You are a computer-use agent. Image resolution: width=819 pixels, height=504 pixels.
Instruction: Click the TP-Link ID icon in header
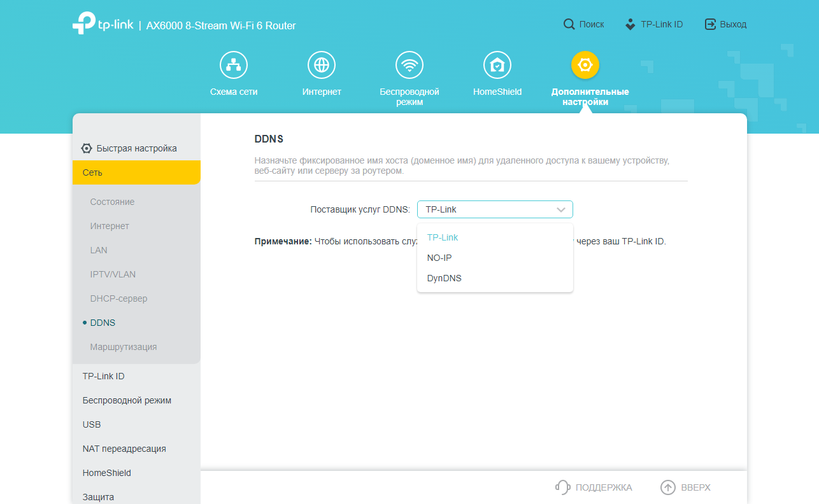(x=630, y=24)
